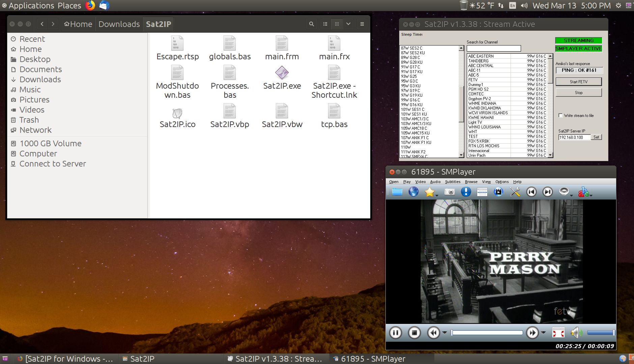The height and width of the screenshot is (364, 634).
Task: Expand the abc subtitles dropdown arrow
Action: point(591,195)
